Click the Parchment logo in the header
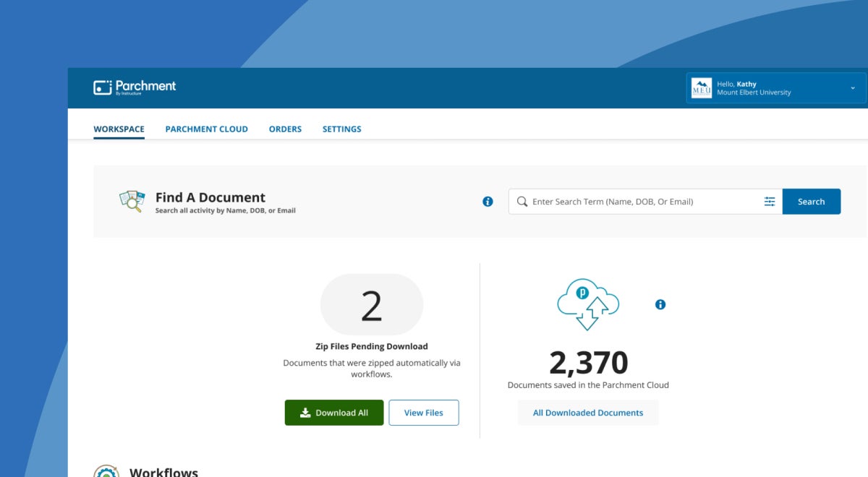This screenshot has height=477, width=868. (135, 87)
